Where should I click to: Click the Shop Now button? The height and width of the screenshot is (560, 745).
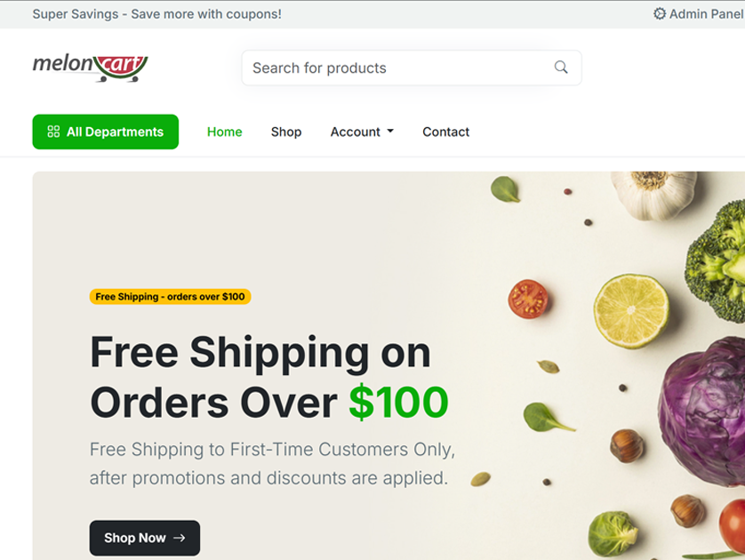click(x=144, y=538)
